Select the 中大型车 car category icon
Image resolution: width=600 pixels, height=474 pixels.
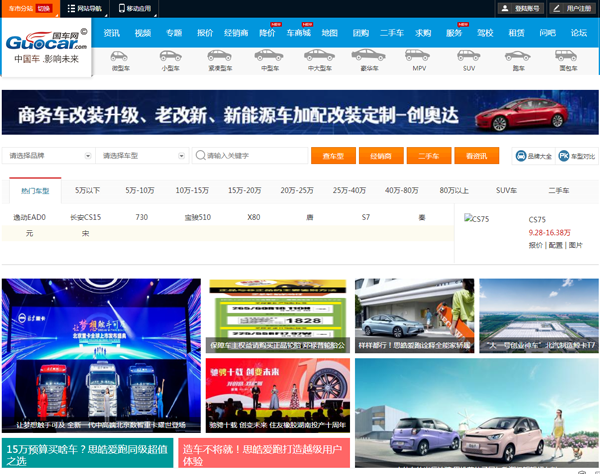[x=320, y=55]
